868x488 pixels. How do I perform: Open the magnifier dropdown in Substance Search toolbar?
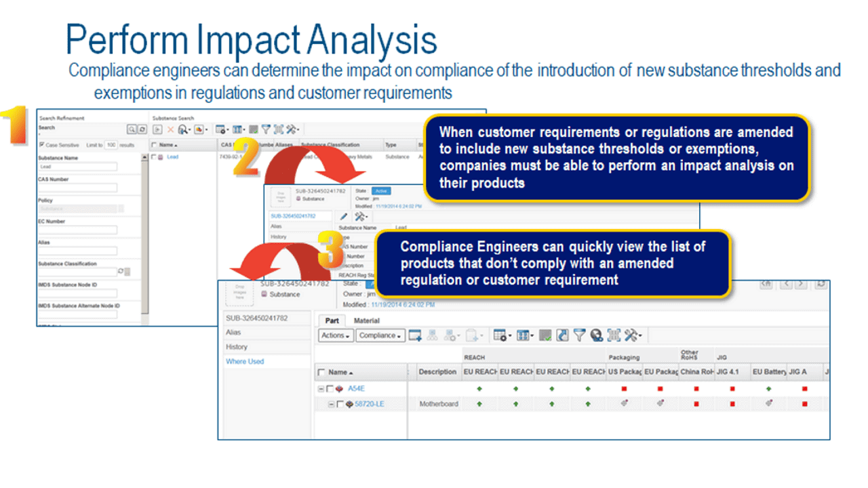[184, 129]
